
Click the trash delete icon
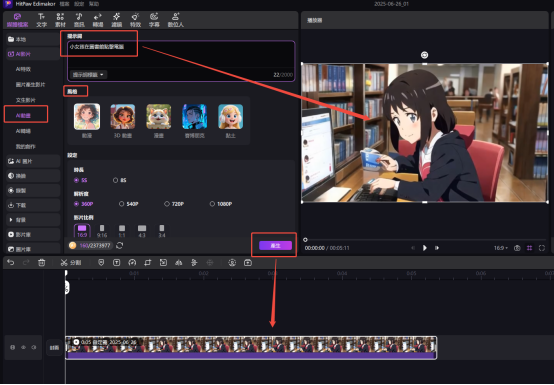42,262
